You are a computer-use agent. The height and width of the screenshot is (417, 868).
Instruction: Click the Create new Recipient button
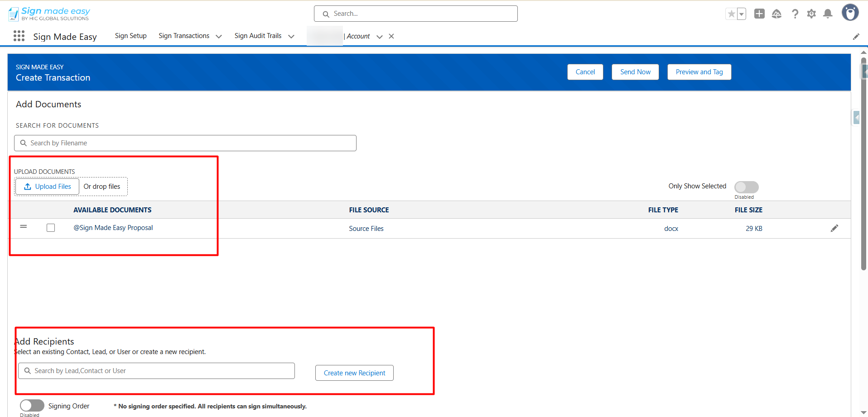click(354, 373)
